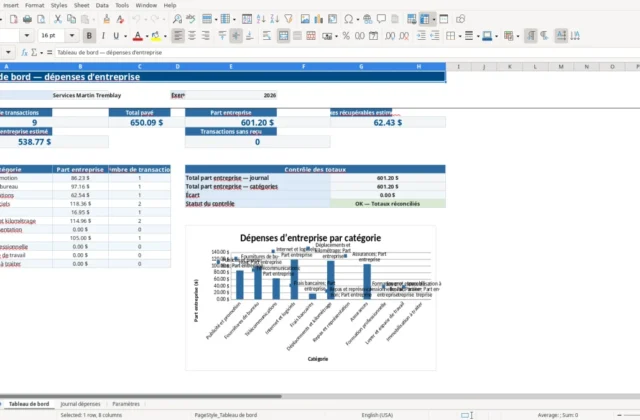The width and height of the screenshot is (640, 420).
Task: Click the blue border color swatch
Action: tap(487, 36)
